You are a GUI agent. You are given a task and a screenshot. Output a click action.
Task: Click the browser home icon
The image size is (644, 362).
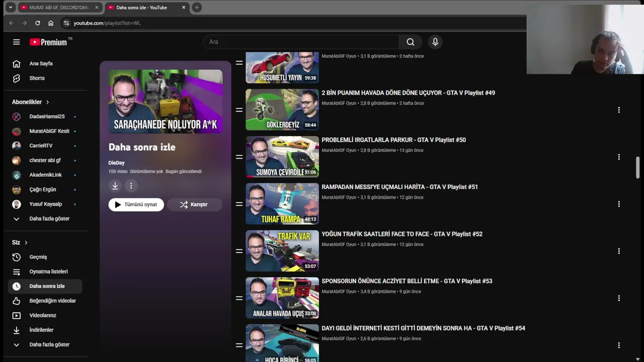click(x=51, y=23)
